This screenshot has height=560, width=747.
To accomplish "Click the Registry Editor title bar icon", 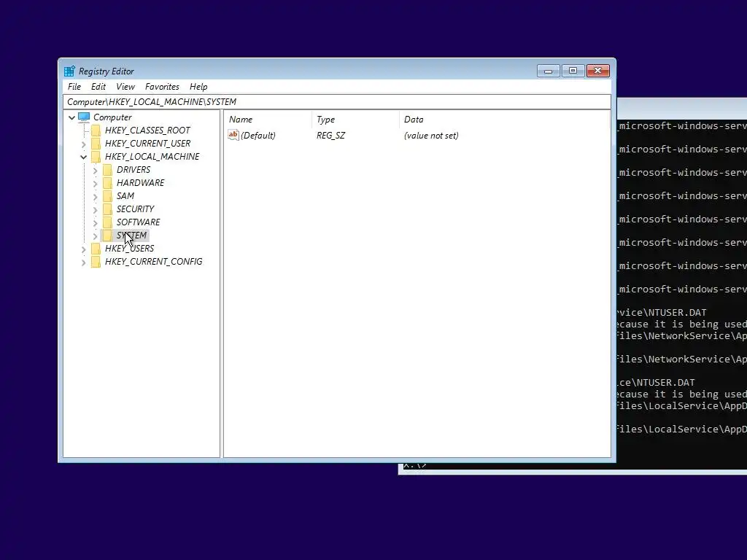I will coord(69,71).
